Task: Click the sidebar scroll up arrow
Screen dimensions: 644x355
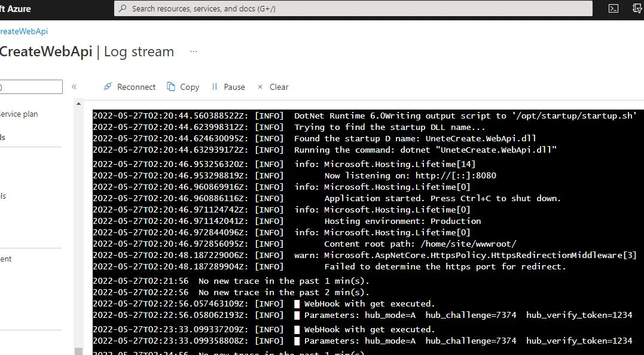Action: pos(78,104)
